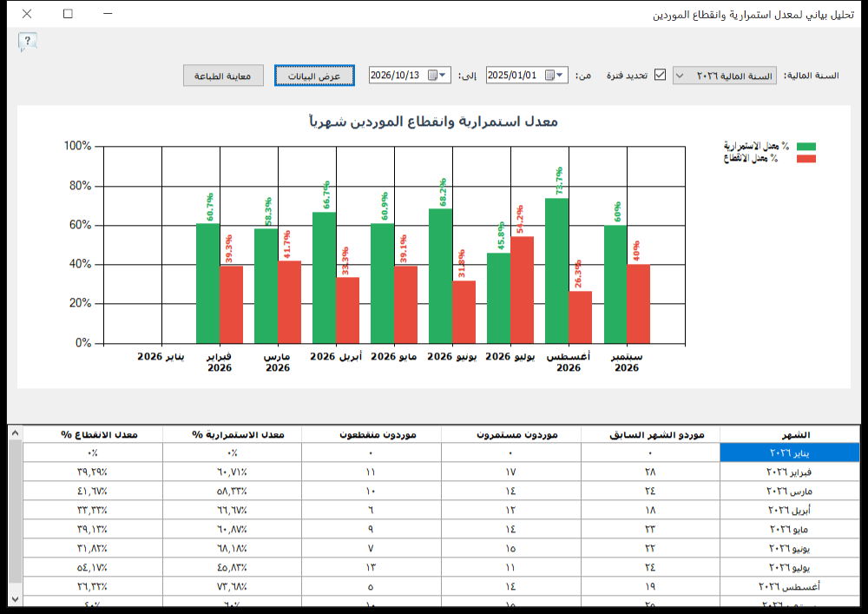Select the يوليو ٢٠٢٦ month cell
The image size is (868, 614).
pyautogui.click(x=789, y=567)
